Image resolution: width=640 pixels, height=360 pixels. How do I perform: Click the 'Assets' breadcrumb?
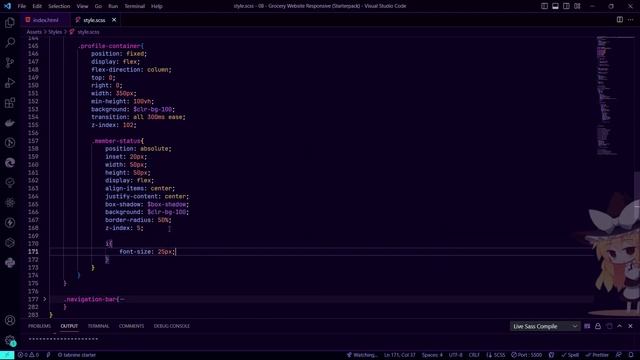pos(34,32)
